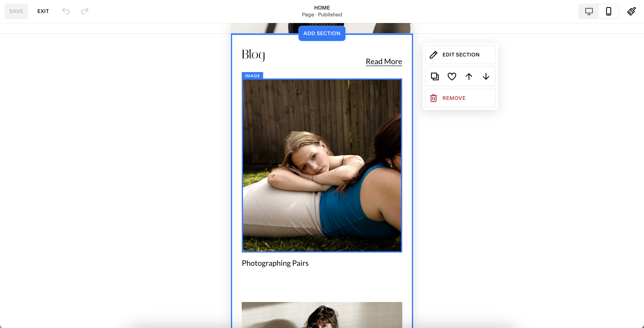Viewport: 644px width, 328px height.
Task: Click the pencil Edit Section icon
Action: 434,55
